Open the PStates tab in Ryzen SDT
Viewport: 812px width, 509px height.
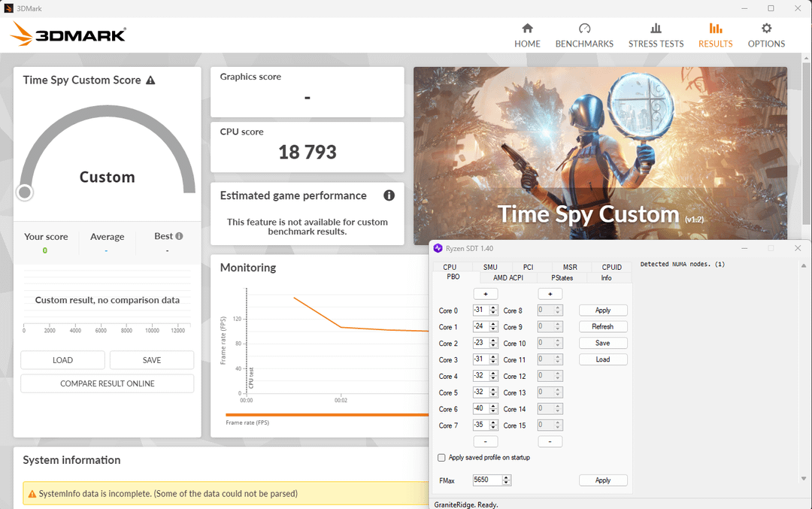[x=562, y=277]
